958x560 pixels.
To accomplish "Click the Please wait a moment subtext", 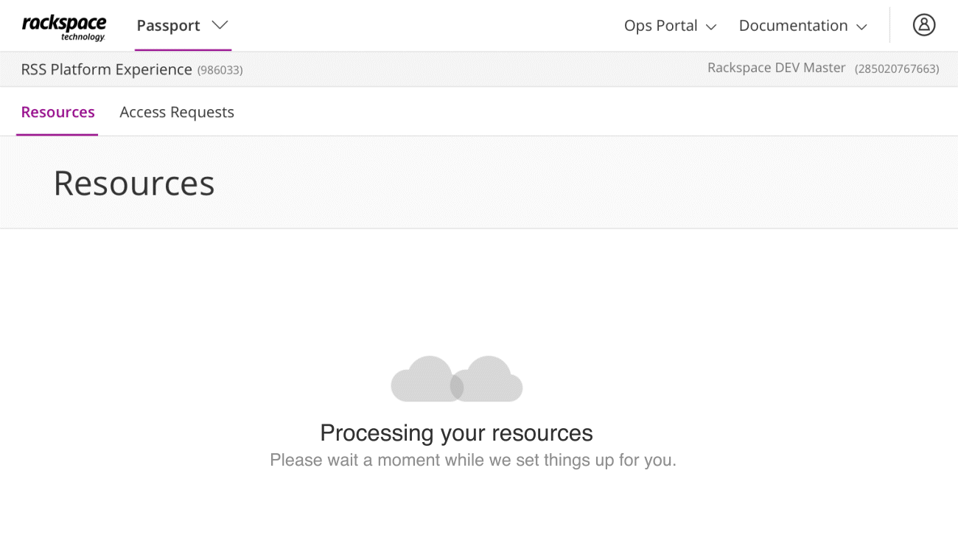I will (x=472, y=461).
